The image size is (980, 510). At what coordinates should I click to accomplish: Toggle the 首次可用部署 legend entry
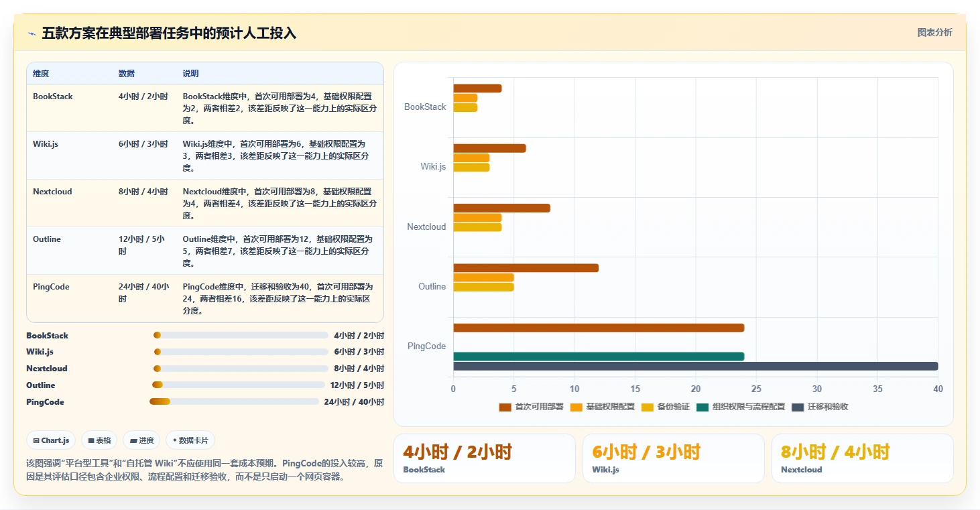(531, 407)
